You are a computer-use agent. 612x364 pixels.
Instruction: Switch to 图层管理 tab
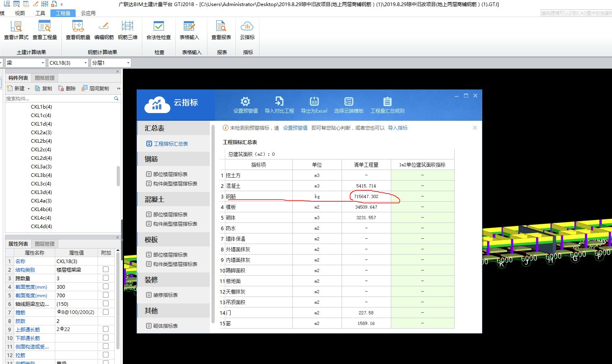coord(45,244)
